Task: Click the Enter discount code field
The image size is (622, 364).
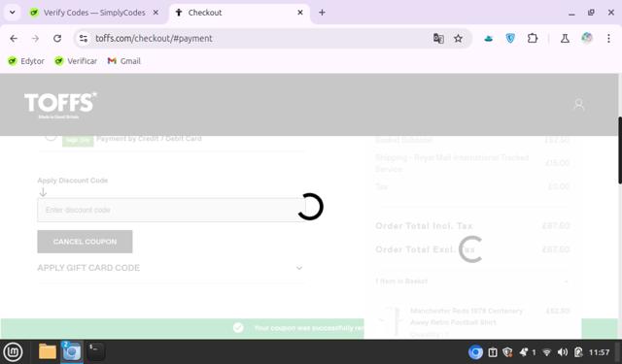Action: point(171,210)
